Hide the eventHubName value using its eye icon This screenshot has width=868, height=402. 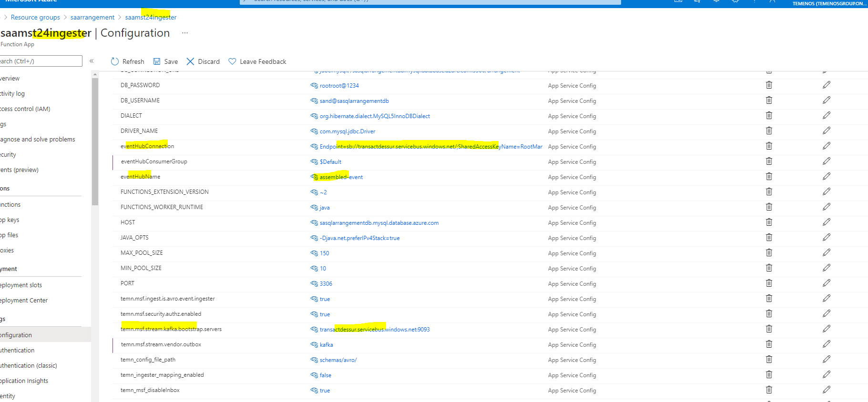point(314,177)
